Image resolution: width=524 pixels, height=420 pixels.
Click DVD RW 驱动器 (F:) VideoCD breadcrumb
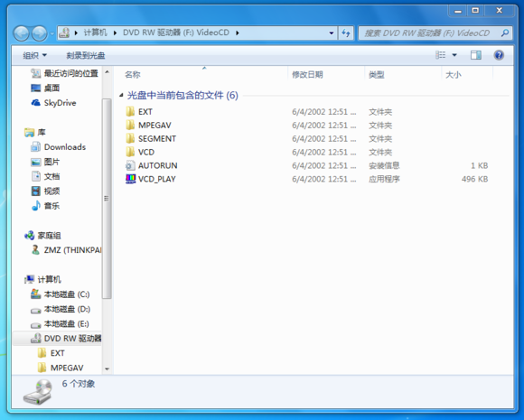click(x=176, y=33)
